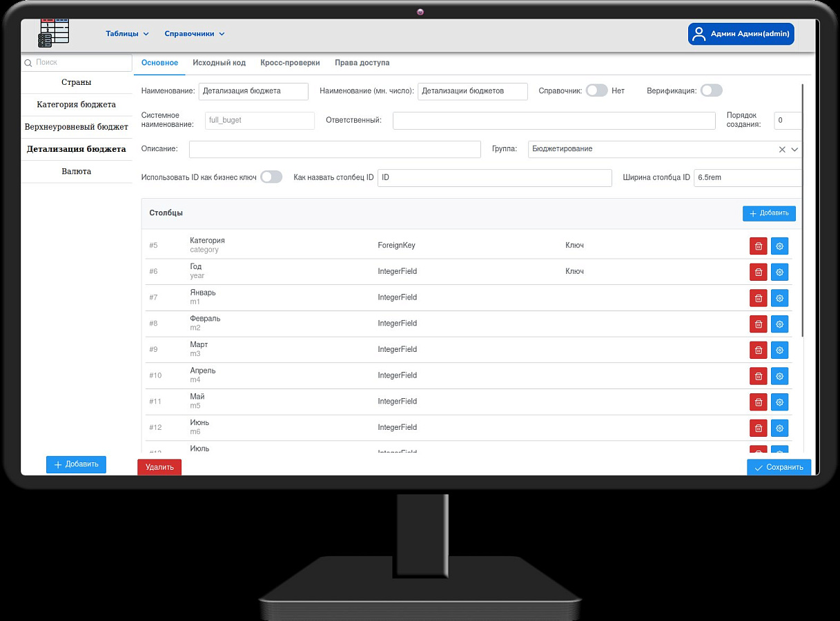Select Страны in the table list

pyautogui.click(x=76, y=82)
